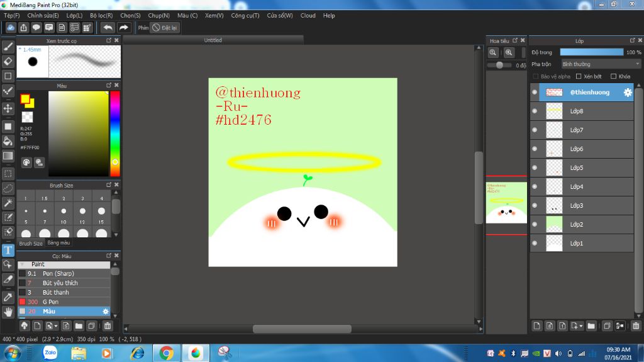Click the Redo arrow in toolbar
This screenshot has width=644, height=362.
click(x=123, y=28)
